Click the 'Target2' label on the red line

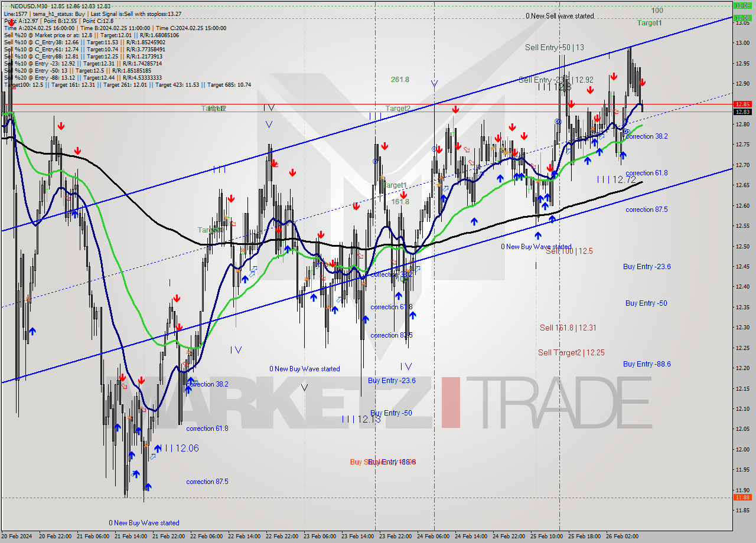(x=398, y=108)
